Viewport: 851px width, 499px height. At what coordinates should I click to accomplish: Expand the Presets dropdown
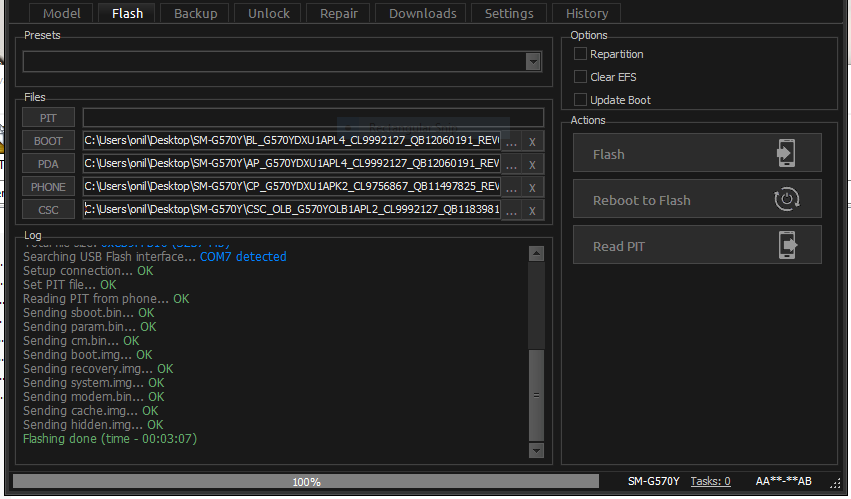coord(533,61)
